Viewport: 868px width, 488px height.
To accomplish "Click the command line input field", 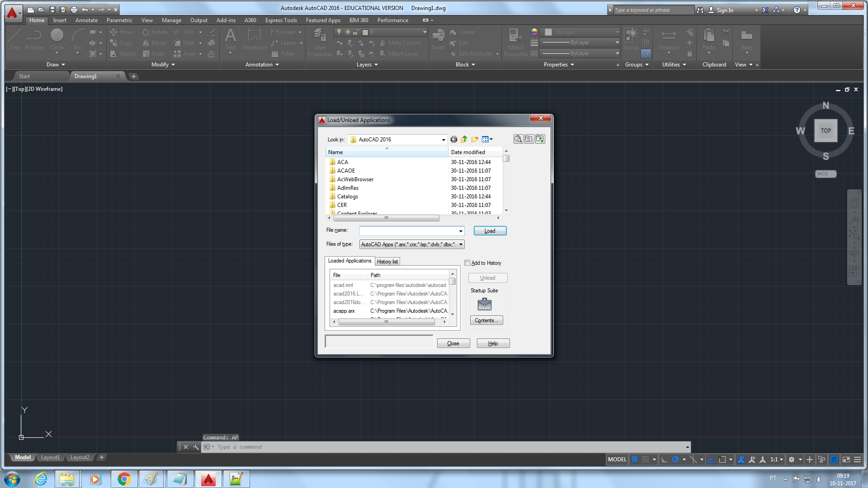I will [450, 447].
